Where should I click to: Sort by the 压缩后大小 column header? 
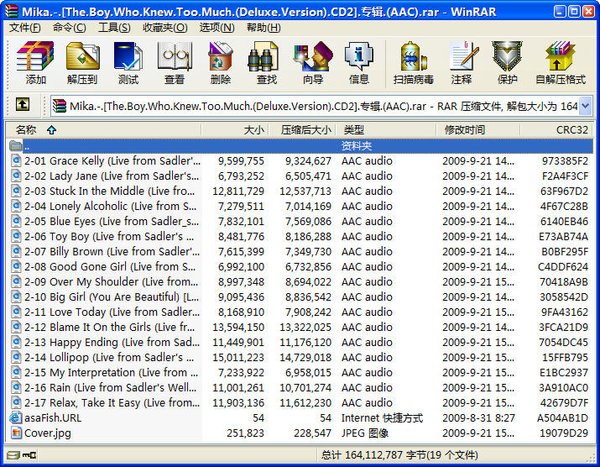[x=302, y=130]
